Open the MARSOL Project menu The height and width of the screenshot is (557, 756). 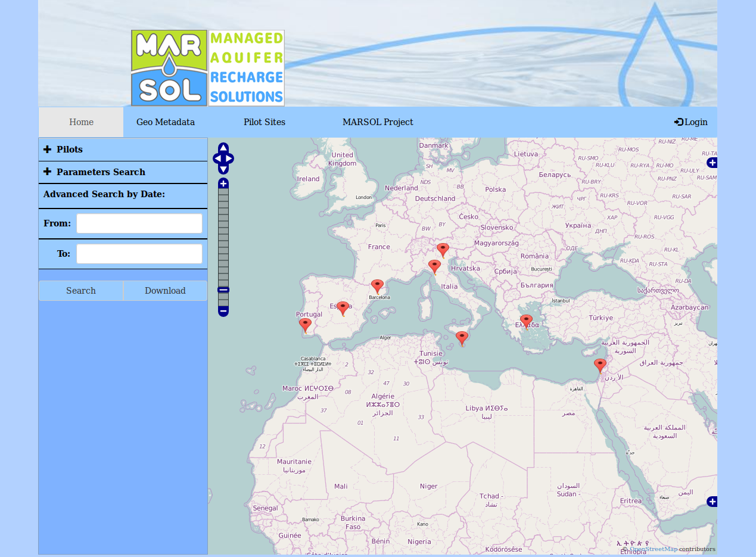(378, 122)
